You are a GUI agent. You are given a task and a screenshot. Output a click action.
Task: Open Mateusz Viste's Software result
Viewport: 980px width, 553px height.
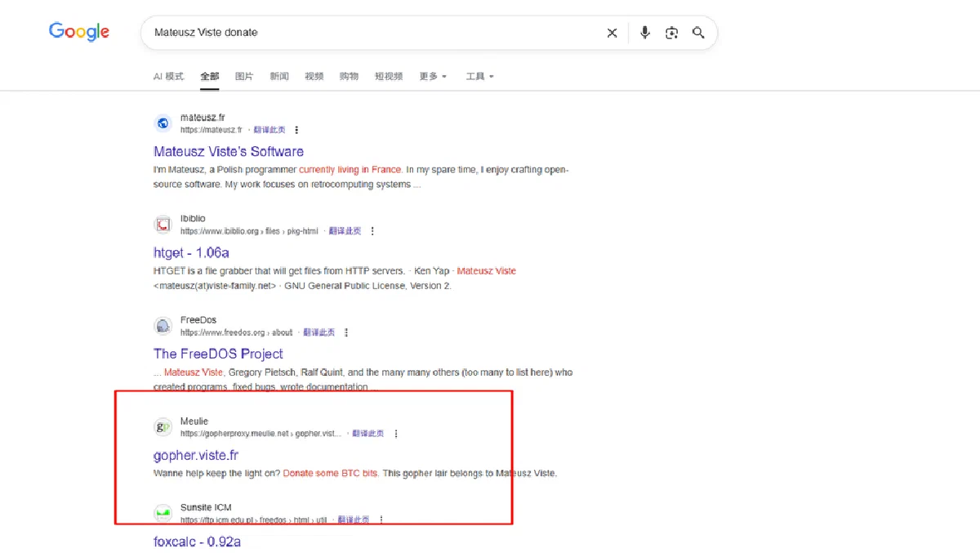click(x=229, y=151)
